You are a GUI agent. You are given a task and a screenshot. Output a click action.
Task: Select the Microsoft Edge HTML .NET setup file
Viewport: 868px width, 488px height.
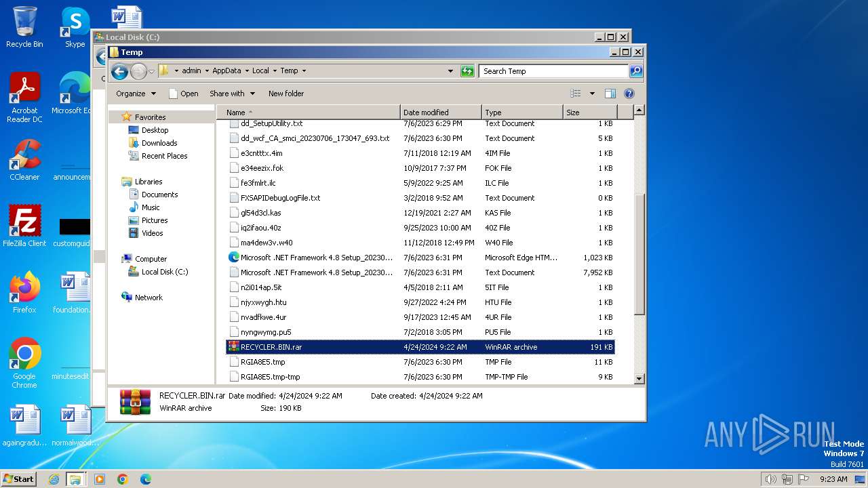[x=420, y=258]
